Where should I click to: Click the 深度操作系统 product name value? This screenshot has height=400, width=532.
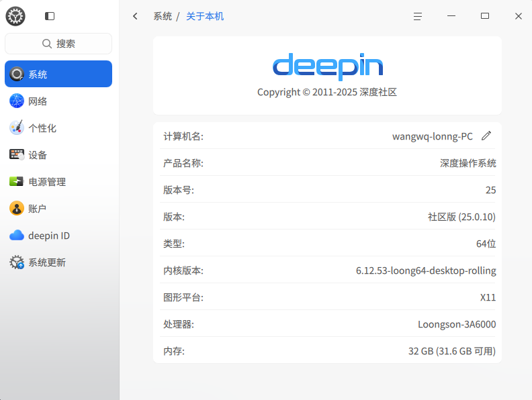[468, 163]
